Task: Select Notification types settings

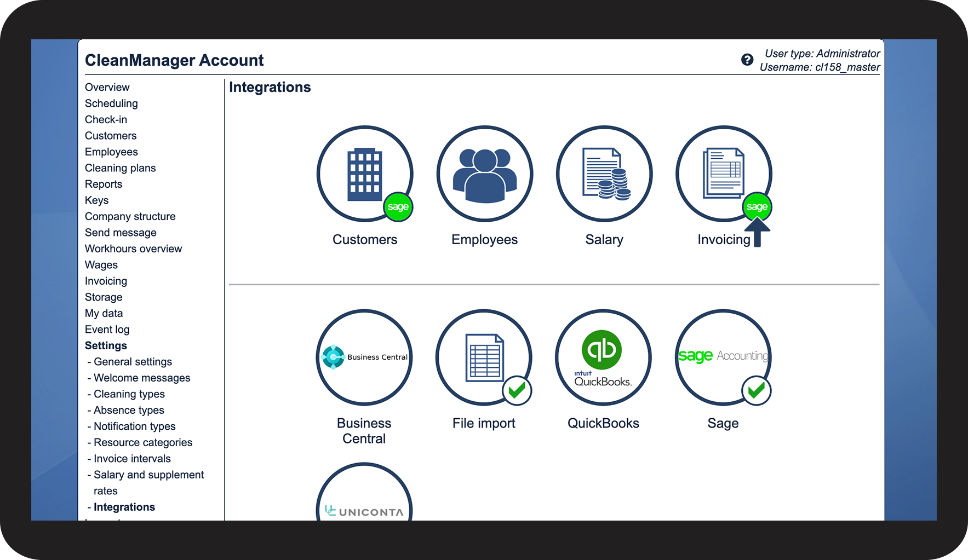Action: [135, 426]
